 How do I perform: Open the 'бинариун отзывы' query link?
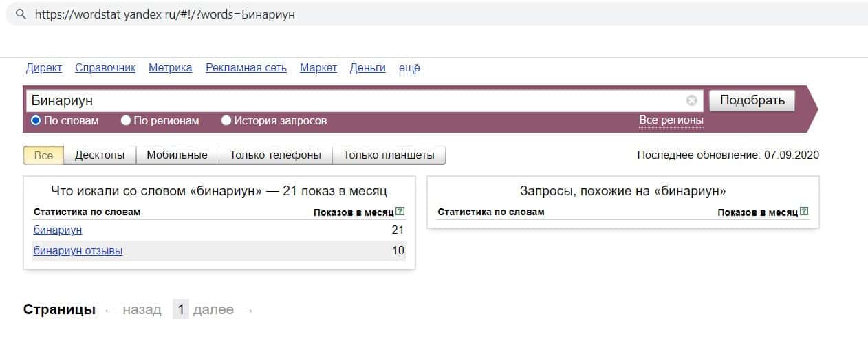(x=78, y=251)
